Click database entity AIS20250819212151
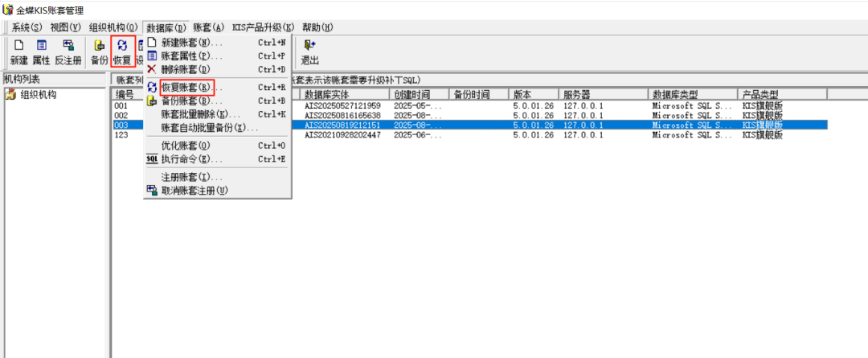The width and height of the screenshot is (868, 358). pyautogui.click(x=342, y=126)
